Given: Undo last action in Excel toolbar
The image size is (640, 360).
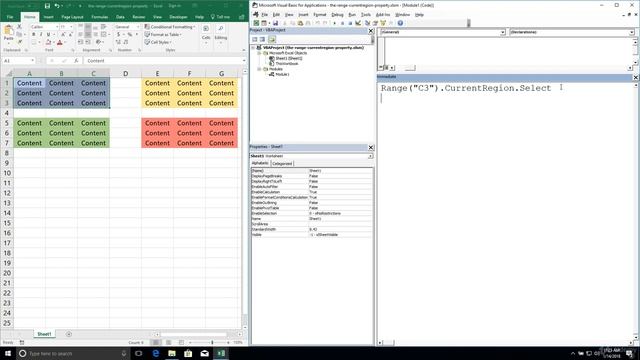Looking at the screenshot, I should tap(57, 6).
